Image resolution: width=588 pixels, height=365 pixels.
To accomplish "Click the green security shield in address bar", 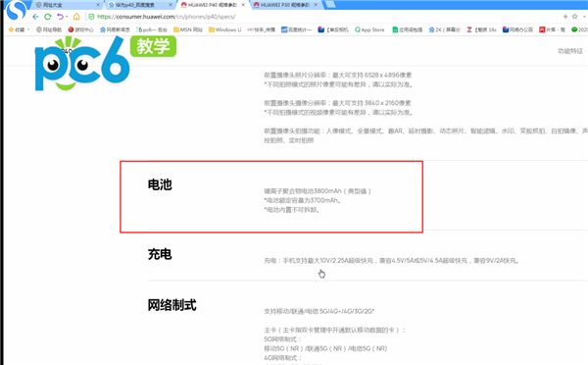I will click(91, 17).
